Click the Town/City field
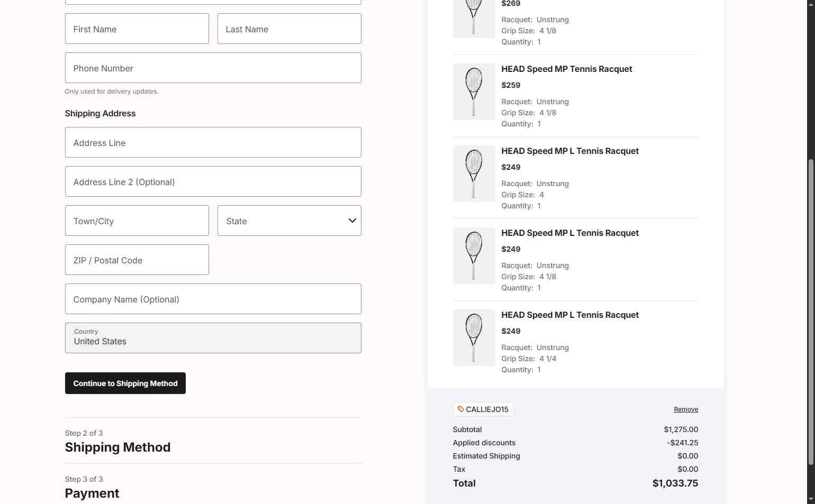The height and width of the screenshot is (504, 815). [x=137, y=221]
